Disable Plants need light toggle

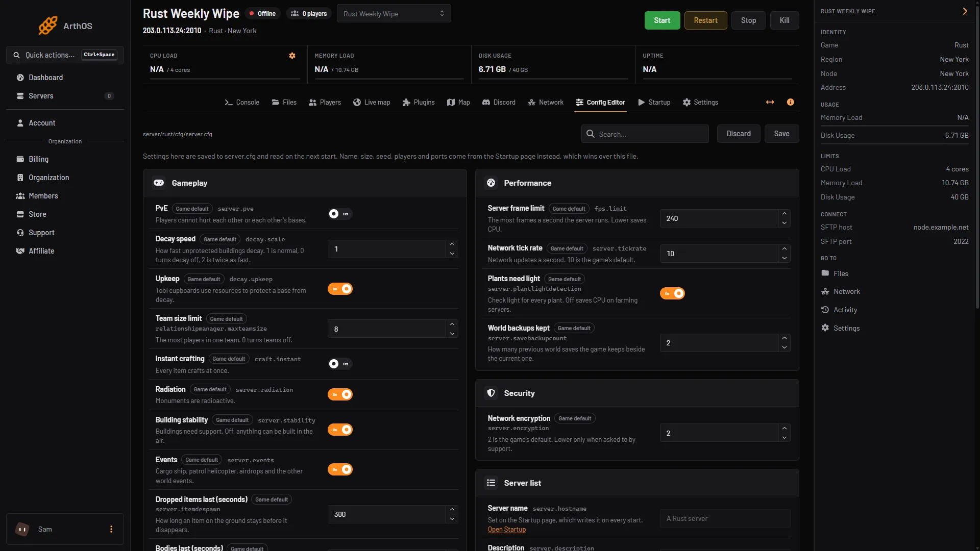tap(672, 293)
